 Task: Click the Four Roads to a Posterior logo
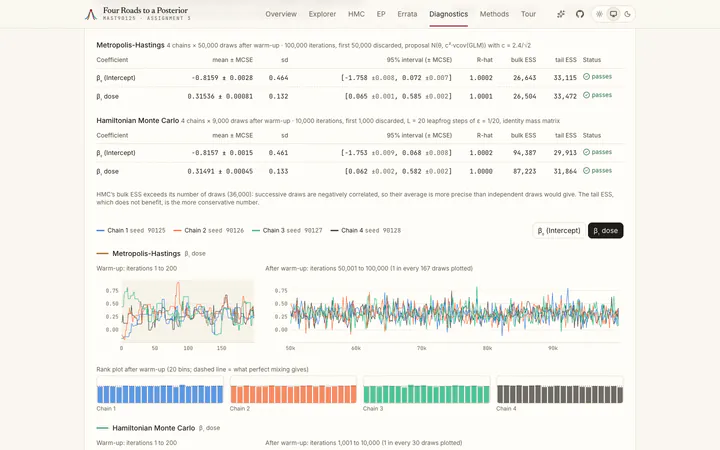[x=91, y=14]
